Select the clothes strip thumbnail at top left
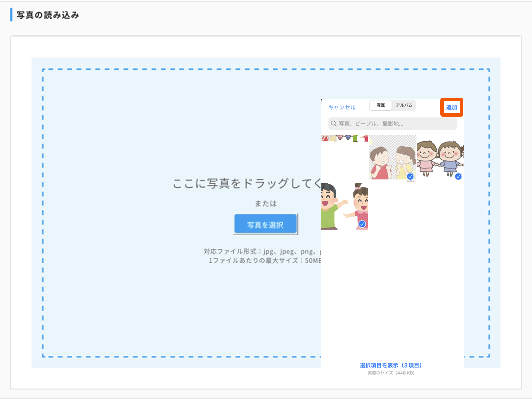 tap(345, 138)
